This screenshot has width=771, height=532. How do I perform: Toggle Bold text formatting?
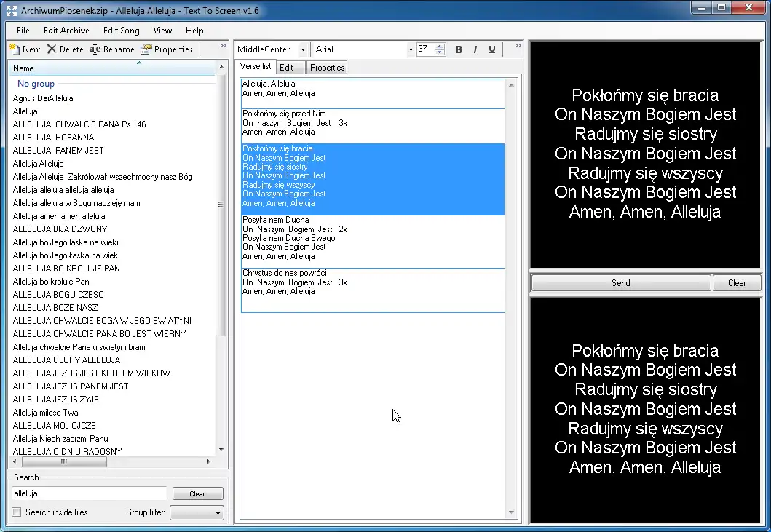tap(459, 49)
